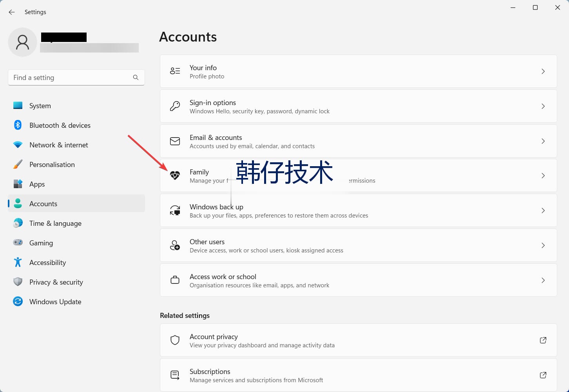The image size is (569, 392).
Task: Open Personalisation settings
Action: point(76,165)
